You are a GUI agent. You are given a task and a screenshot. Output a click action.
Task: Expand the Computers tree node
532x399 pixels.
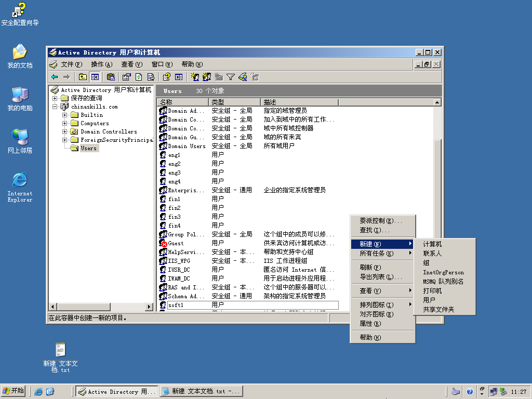[x=64, y=123]
